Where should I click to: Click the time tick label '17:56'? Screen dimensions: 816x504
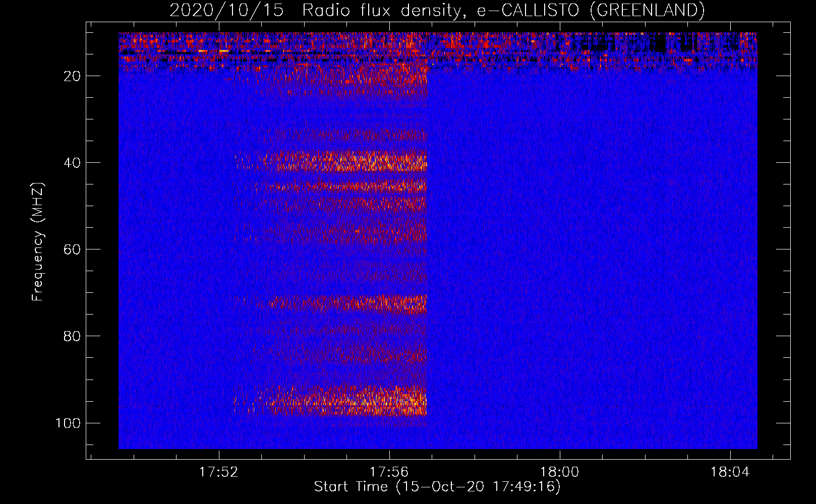click(x=389, y=472)
